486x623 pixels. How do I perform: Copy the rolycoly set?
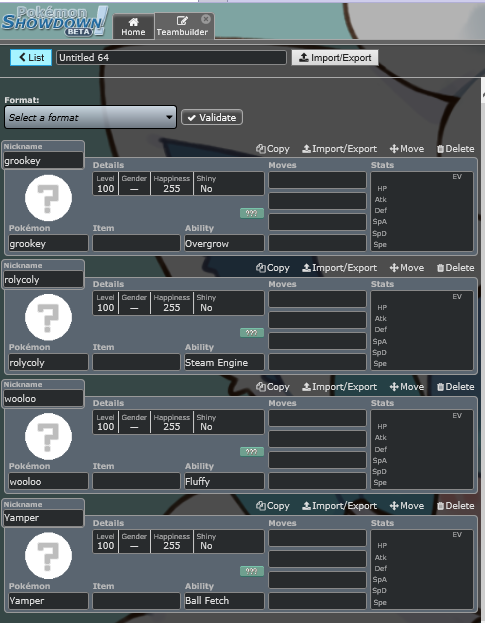(273, 268)
